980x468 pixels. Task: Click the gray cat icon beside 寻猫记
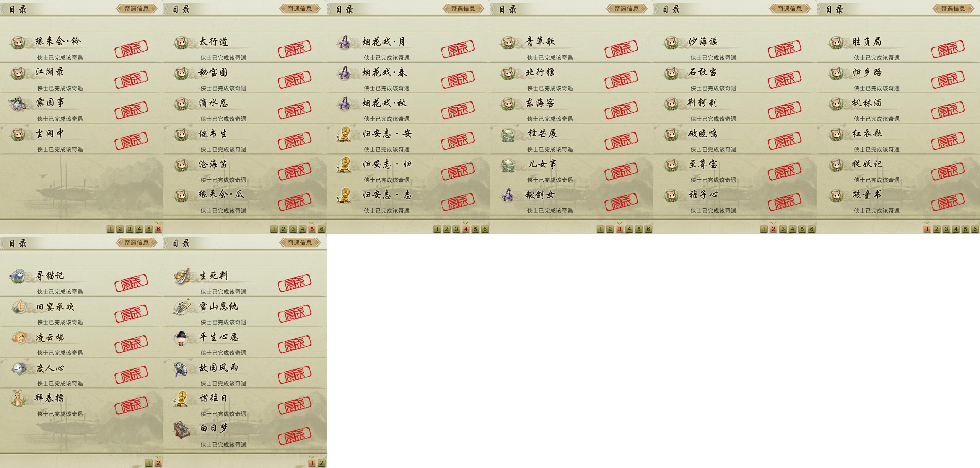click(18, 276)
